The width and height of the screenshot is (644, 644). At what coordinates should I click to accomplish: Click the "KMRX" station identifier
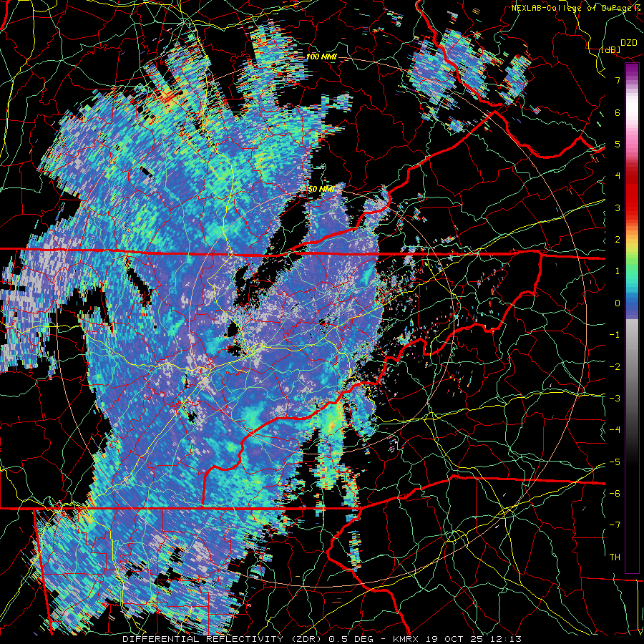click(407, 639)
